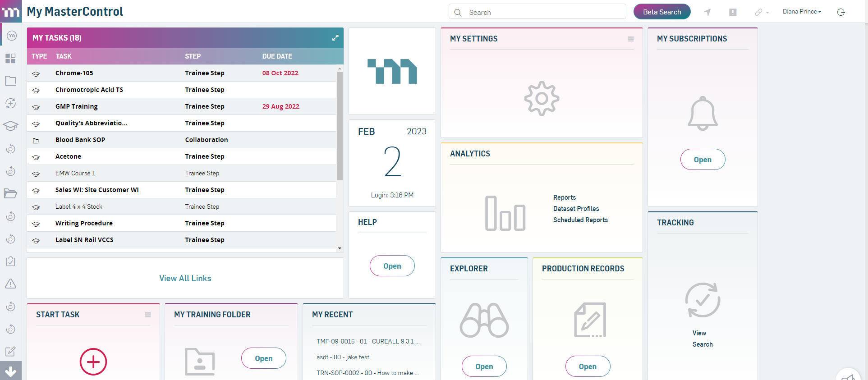Sort tasks by the DUE DATE column
The height and width of the screenshot is (380, 868).
(277, 56)
